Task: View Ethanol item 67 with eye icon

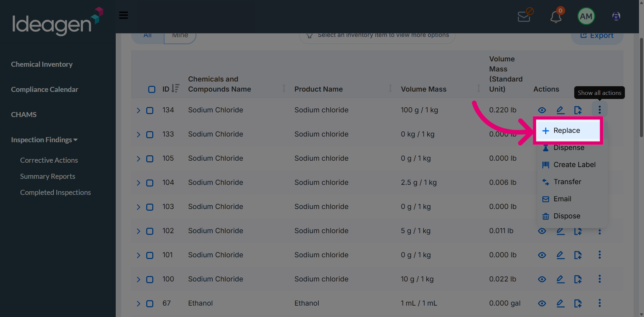Action: (x=542, y=303)
